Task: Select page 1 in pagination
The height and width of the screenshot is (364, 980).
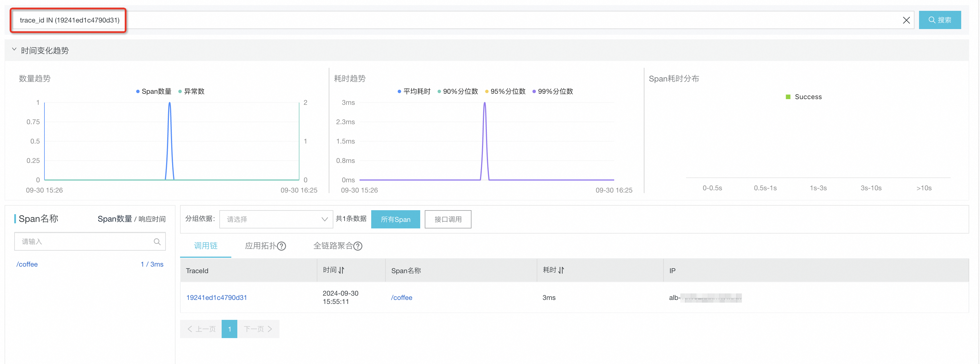Action: pos(229,329)
